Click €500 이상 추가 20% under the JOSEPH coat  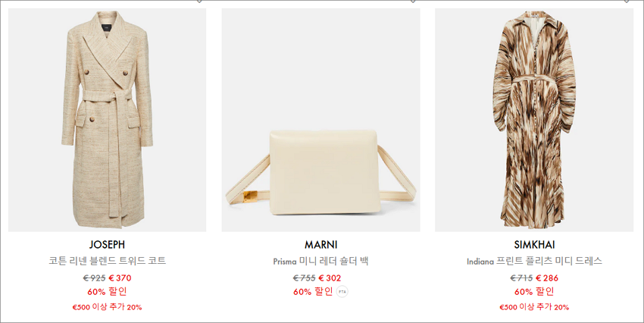pos(107,307)
